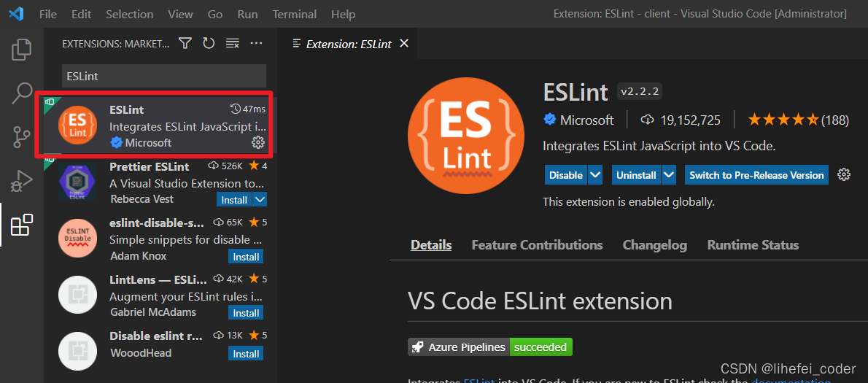Install eslint-disable-snippets by Adam Knox
The image size is (868, 383).
(245, 256)
